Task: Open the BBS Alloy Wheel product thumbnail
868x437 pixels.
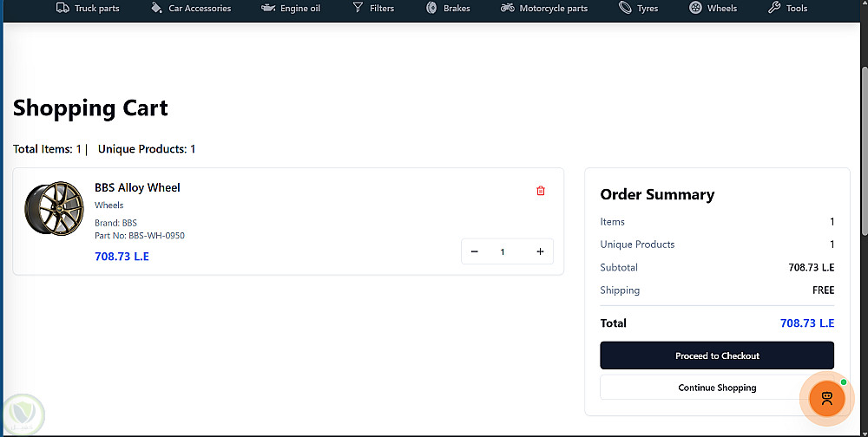Action: point(54,209)
